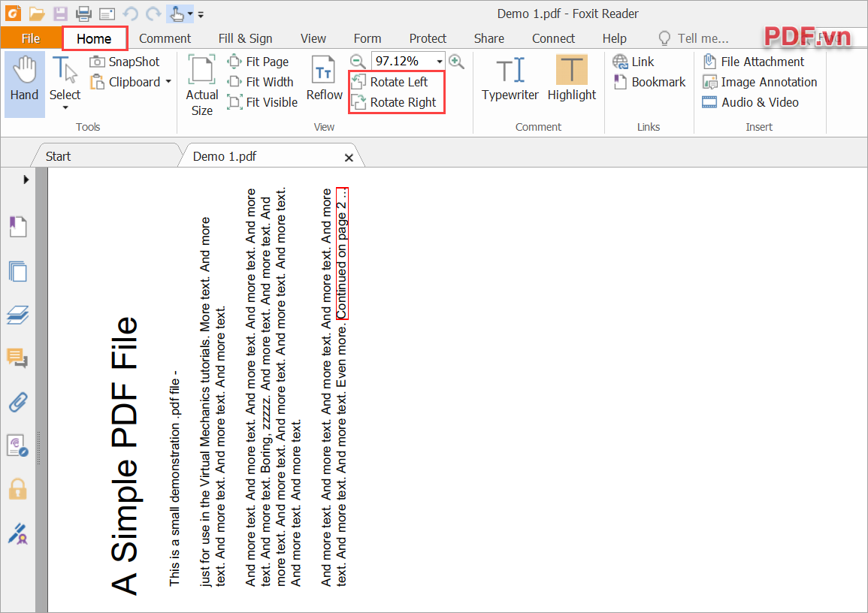Open the File menu
The image size is (868, 613).
31,38
